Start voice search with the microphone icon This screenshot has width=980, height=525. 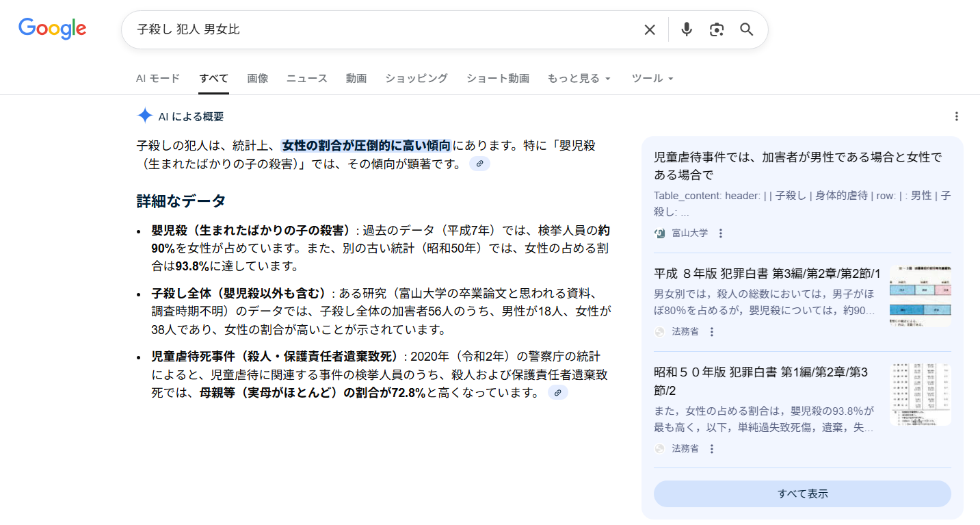687,29
